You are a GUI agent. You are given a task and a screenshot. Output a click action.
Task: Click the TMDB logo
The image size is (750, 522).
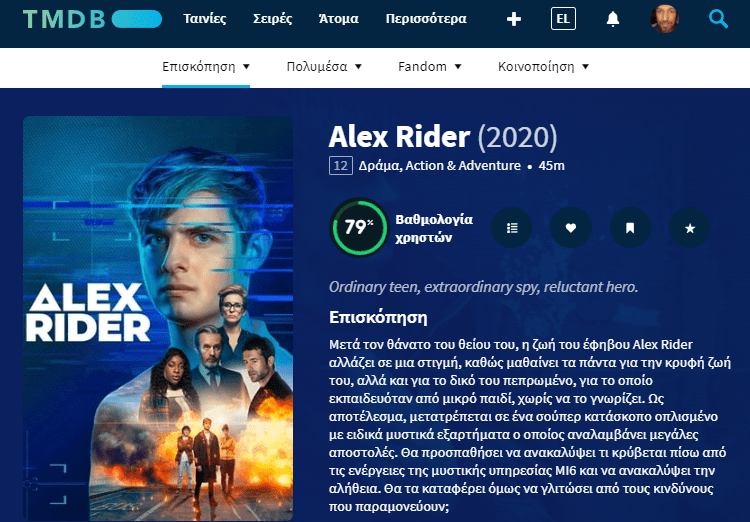92,19
